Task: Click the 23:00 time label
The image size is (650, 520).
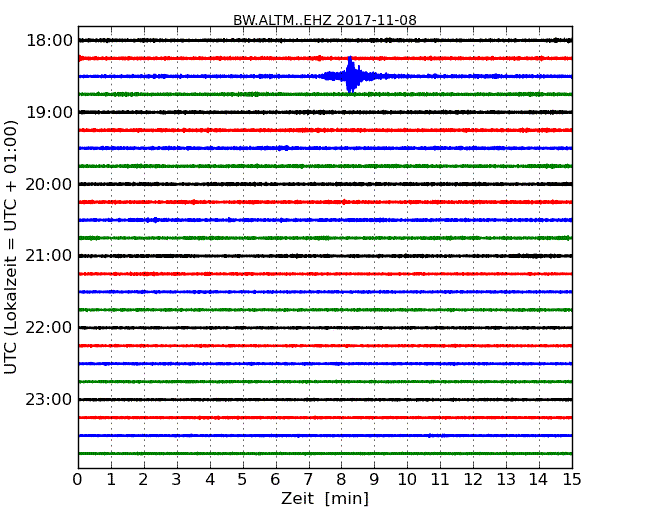Action: coord(49,400)
